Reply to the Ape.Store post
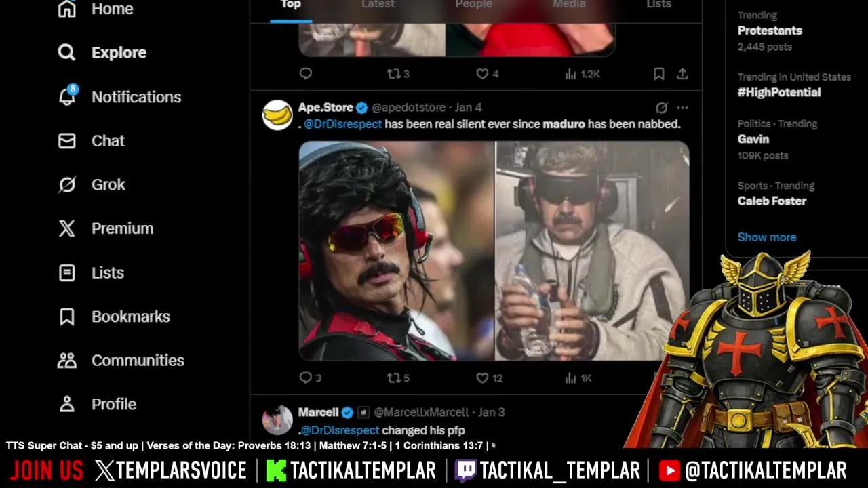The height and width of the screenshot is (488, 868). (x=311, y=378)
